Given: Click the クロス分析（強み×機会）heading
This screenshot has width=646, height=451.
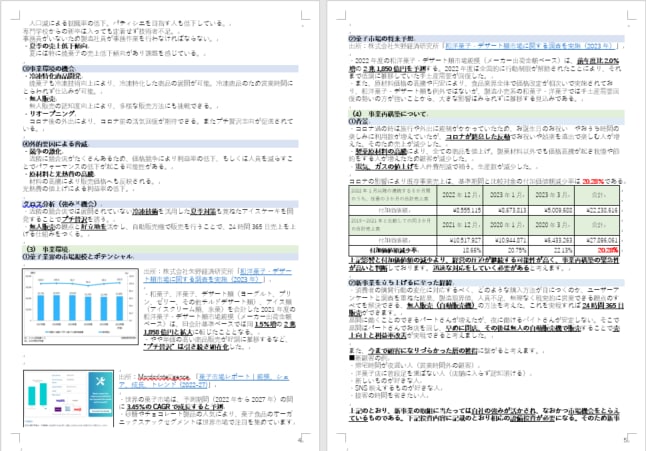Looking at the screenshot, I should 61,204.
